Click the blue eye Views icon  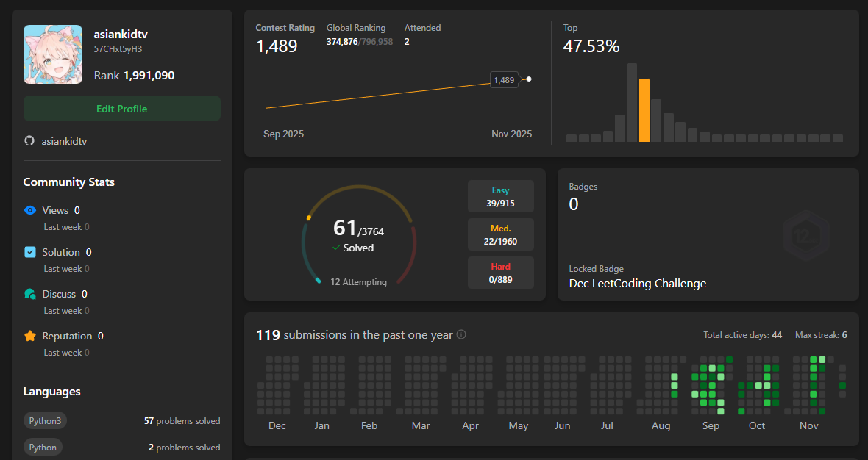coord(30,210)
